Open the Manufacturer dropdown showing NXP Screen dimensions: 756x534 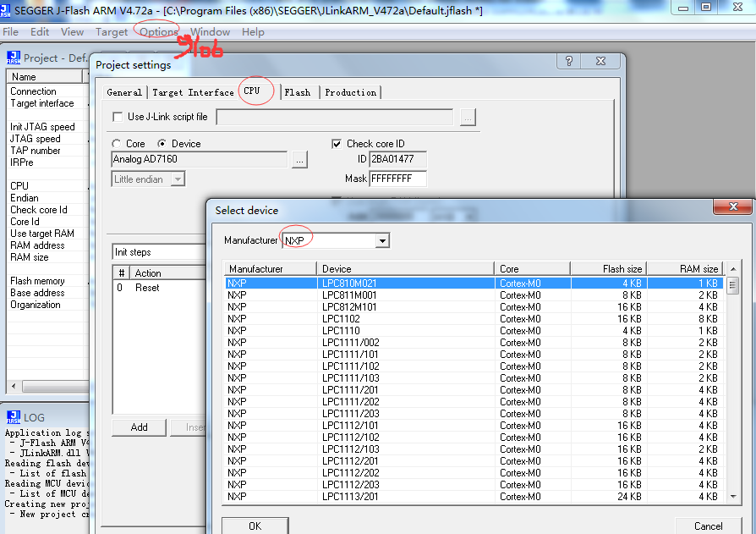click(x=382, y=240)
